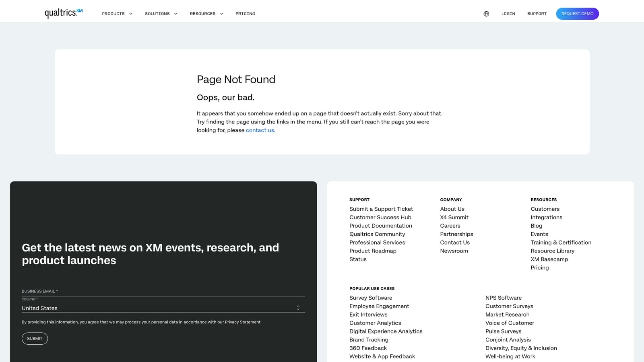644x362 pixels.
Task: Open Website & App Feedback link
Action: [x=382, y=357]
